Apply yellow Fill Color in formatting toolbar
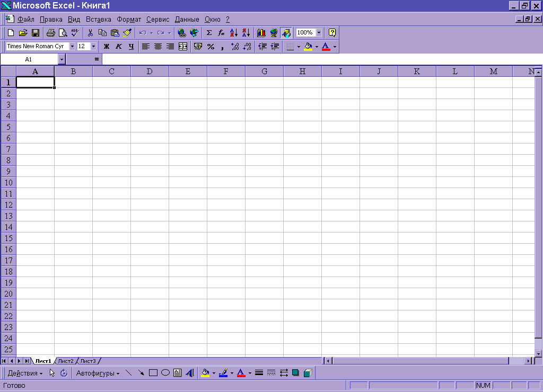The image size is (543, 392). [x=308, y=47]
